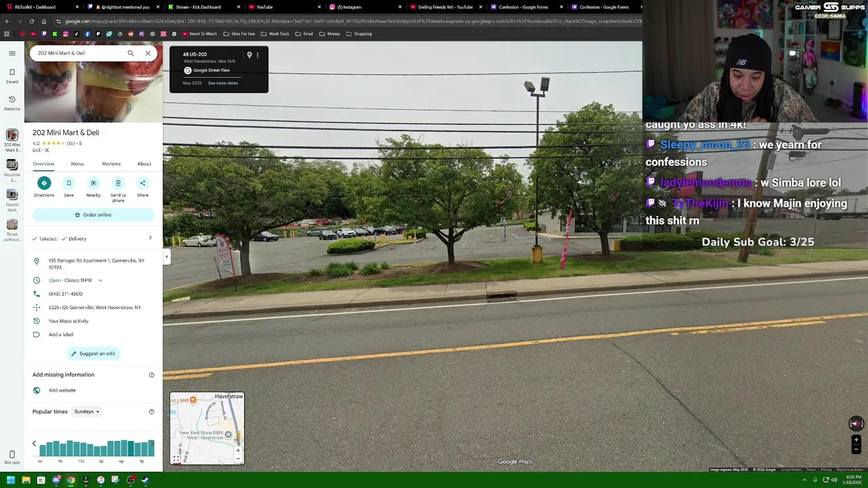
Task: Click the browser home button
Action: click(45, 21)
